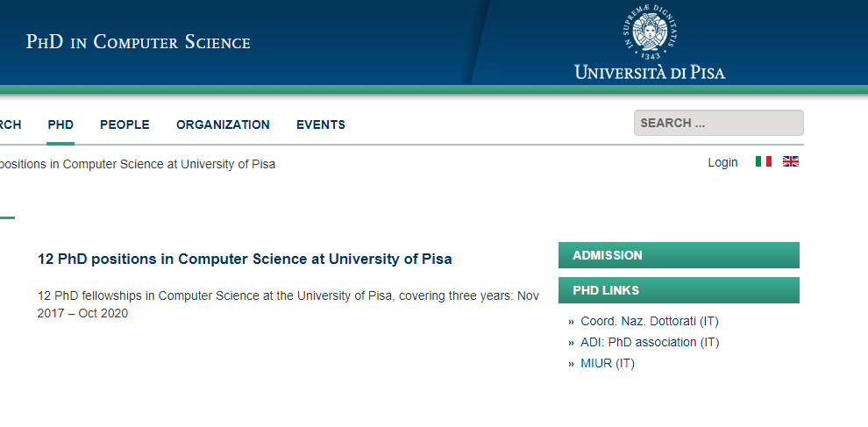868x427 pixels.
Task: Visit the MIUR (IT) link
Action: (x=608, y=363)
